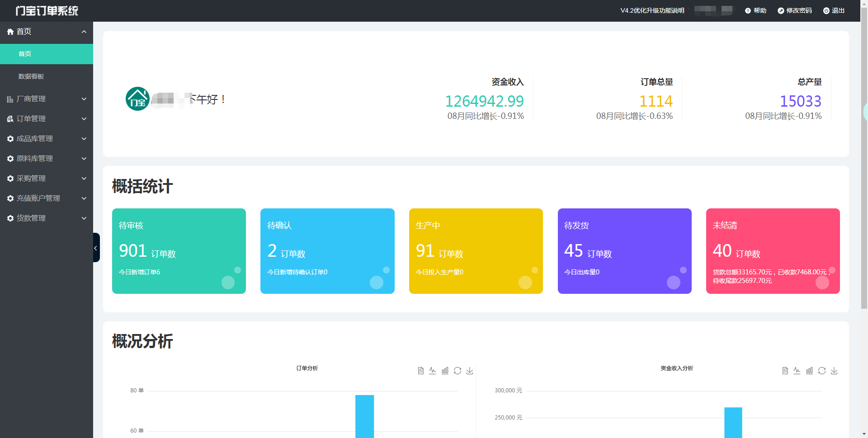Screen dimensions: 868x438
Task: Select the 首页 submenu item
Action: coord(47,54)
